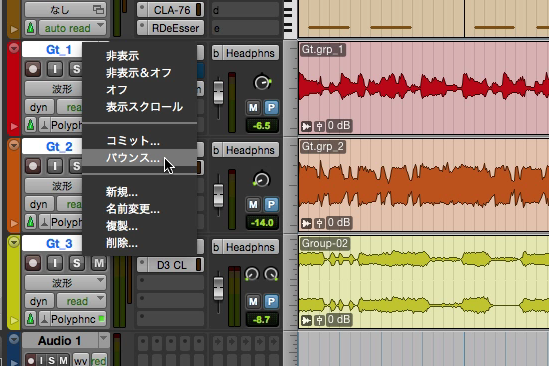The width and height of the screenshot is (549, 366).
Task: Open Gt_3 track view selector (波形)
Action: coord(65,282)
